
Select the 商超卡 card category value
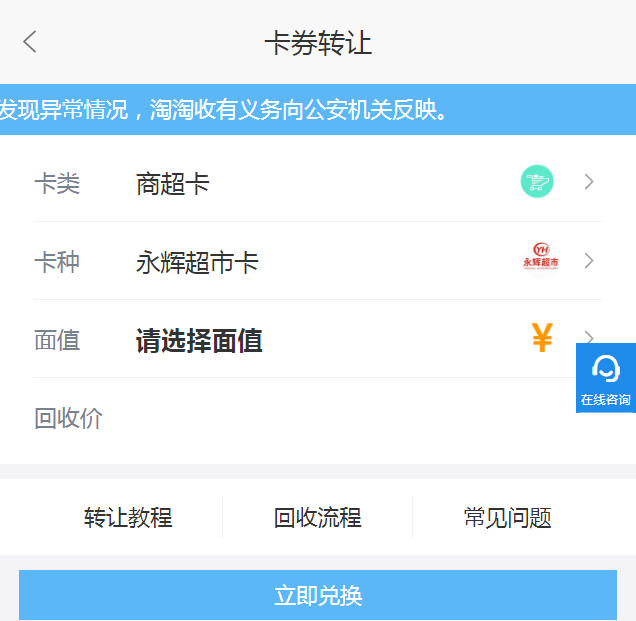pos(173,185)
